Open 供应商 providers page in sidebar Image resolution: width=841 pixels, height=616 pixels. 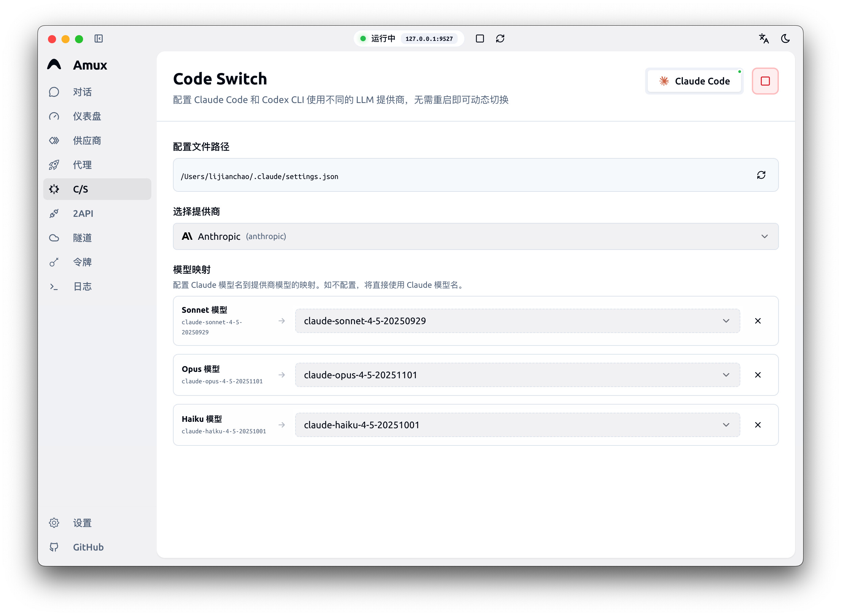pyautogui.click(x=86, y=140)
